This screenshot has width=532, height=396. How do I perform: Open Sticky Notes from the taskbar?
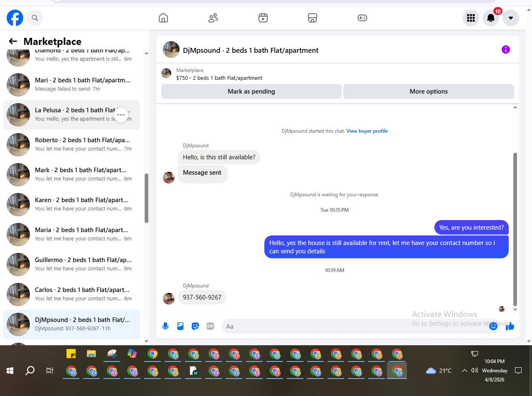tap(71, 354)
